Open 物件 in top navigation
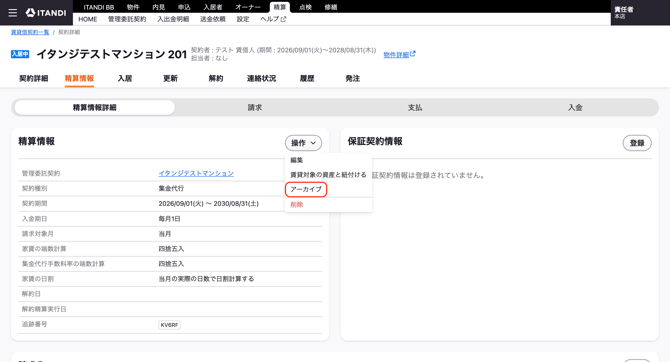This screenshot has height=362, width=670. pos(133,7)
